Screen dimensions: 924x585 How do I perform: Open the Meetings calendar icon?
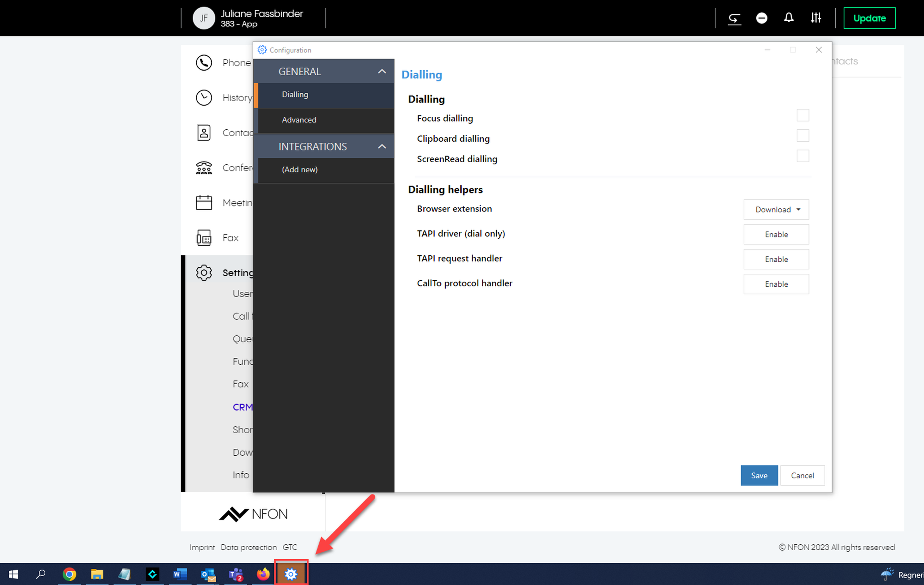point(204,203)
